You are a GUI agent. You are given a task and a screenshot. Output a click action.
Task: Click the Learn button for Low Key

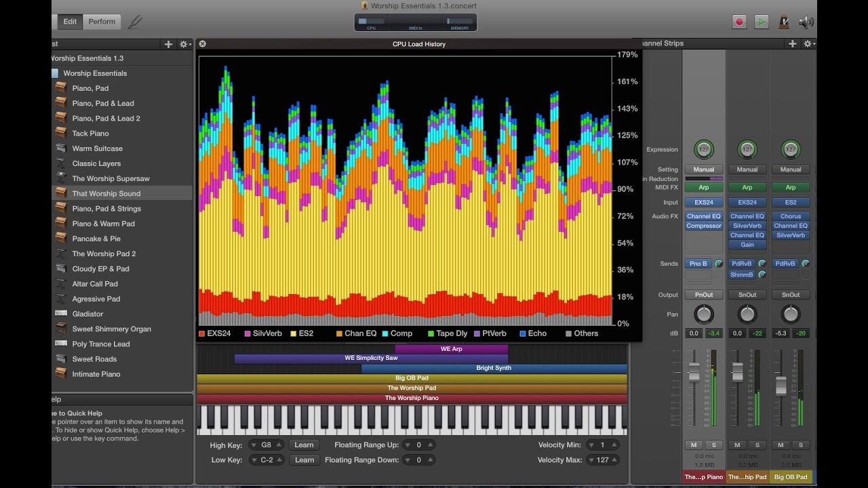pos(304,460)
